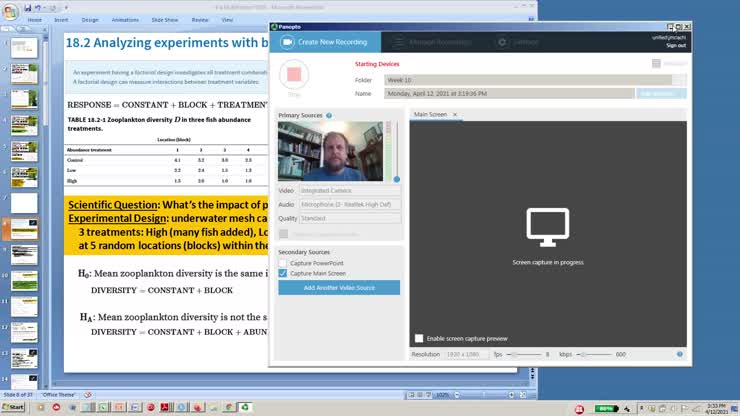Open Customize Quick Access Toolbar dropdown

click(x=66, y=8)
